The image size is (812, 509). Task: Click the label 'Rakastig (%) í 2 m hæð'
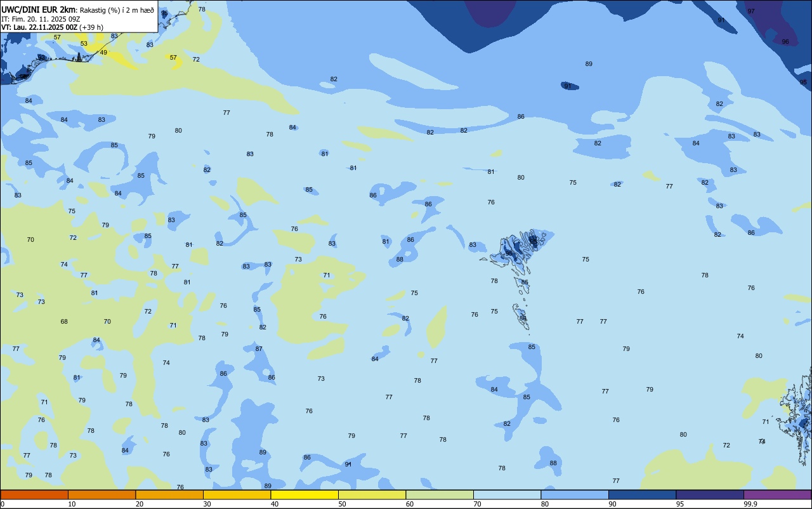pyautogui.click(x=117, y=10)
